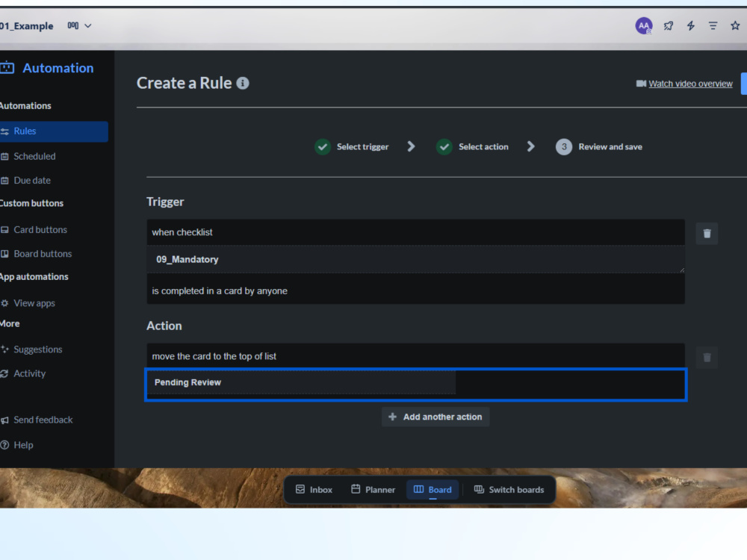Click 'is completed in a card by anyone' text
The image size is (747, 560).
pos(220,291)
